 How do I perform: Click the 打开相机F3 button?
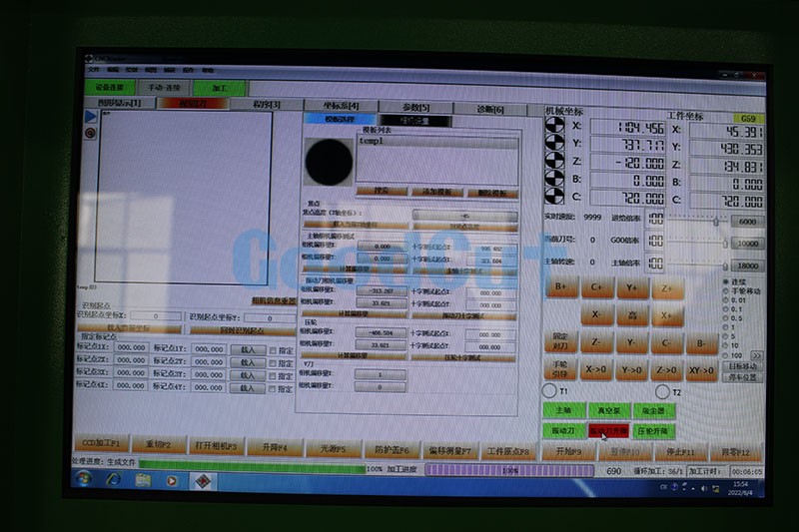click(x=216, y=446)
